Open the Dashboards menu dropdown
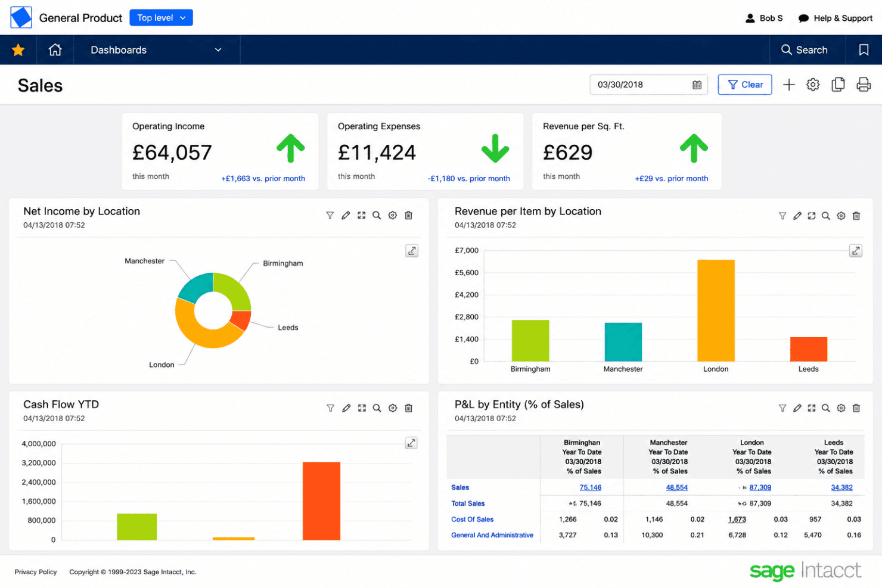The image size is (882, 588). pos(156,50)
